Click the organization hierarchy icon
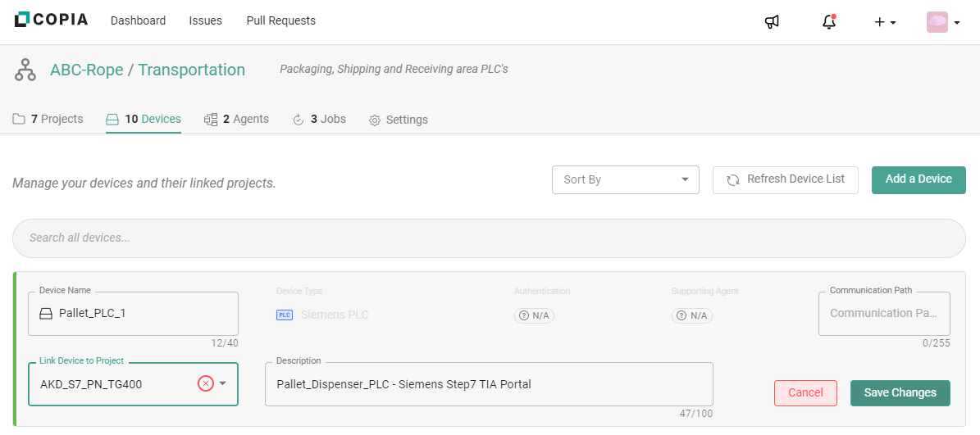The image size is (980, 435). (25, 70)
